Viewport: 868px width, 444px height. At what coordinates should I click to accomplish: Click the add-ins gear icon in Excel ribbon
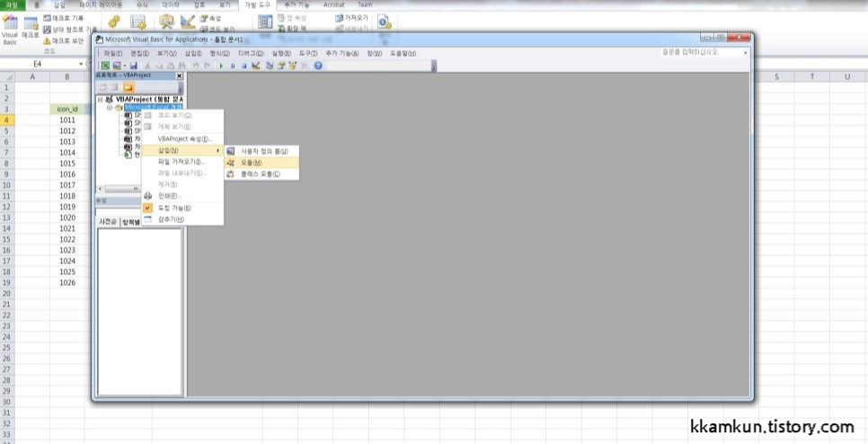pyautogui.click(x=114, y=22)
